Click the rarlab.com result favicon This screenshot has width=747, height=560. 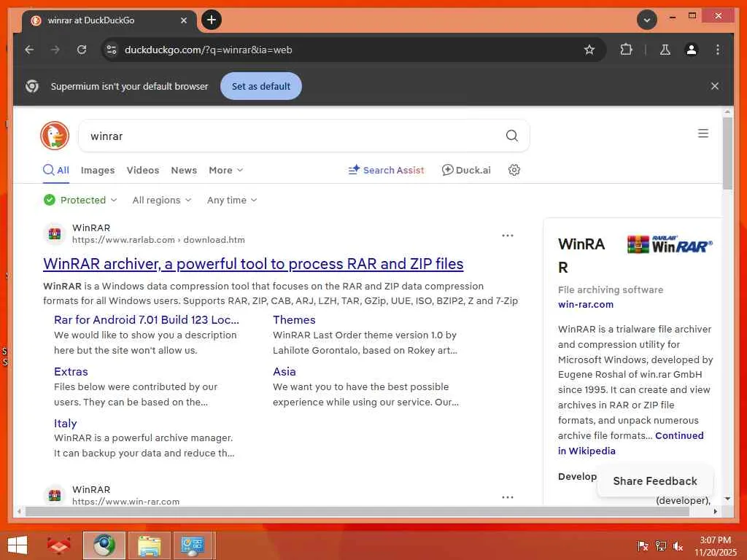(x=55, y=234)
